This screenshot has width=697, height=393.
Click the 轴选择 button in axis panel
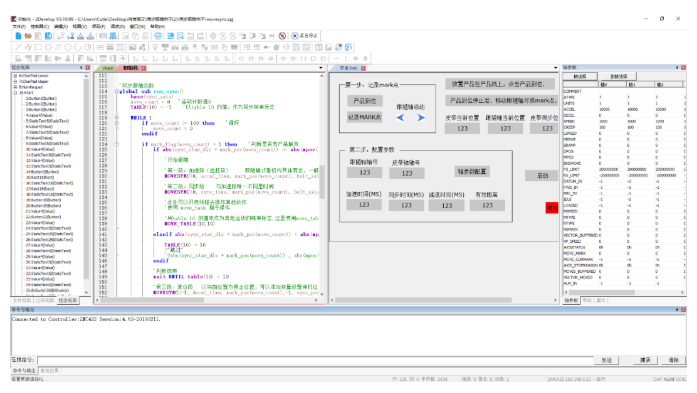tap(580, 76)
